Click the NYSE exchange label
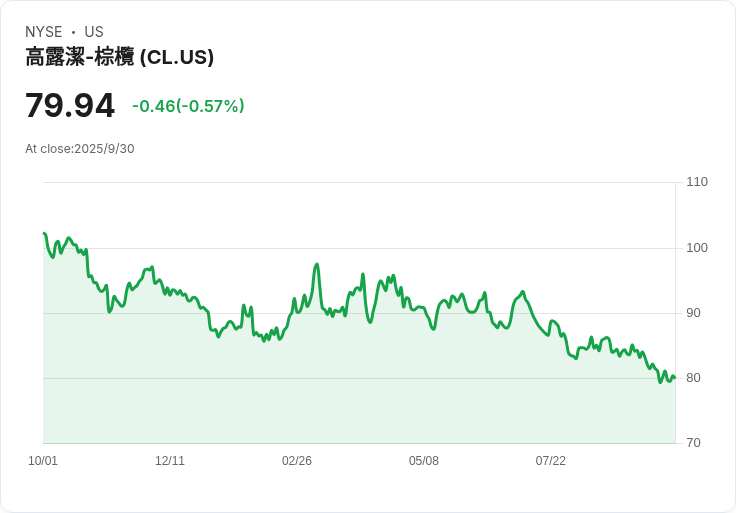The height and width of the screenshot is (513, 736). point(44,32)
